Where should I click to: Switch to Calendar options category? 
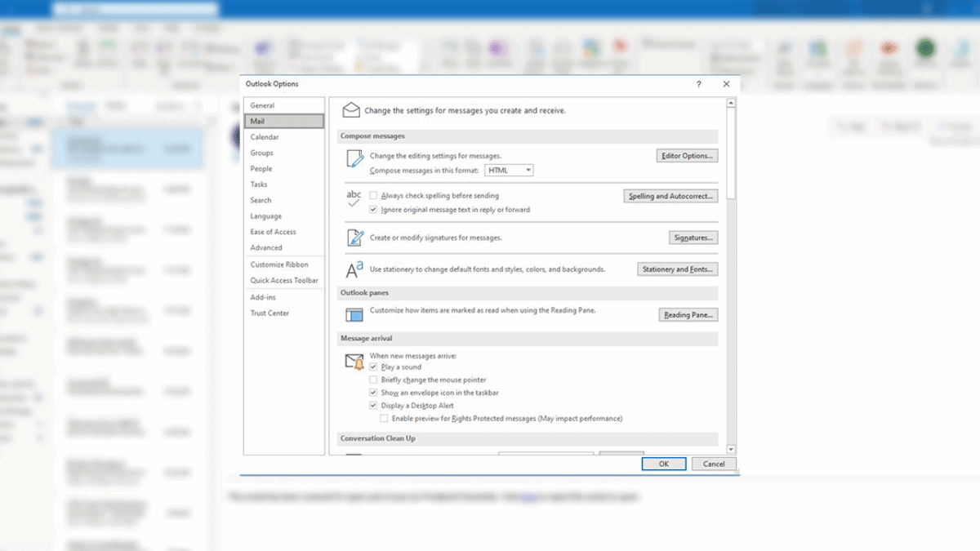tap(283, 137)
